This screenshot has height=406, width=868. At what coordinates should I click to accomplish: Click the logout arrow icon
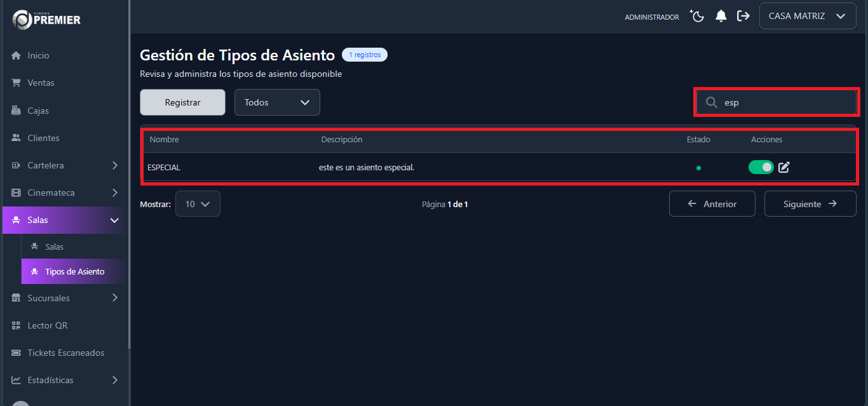tap(743, 17)
